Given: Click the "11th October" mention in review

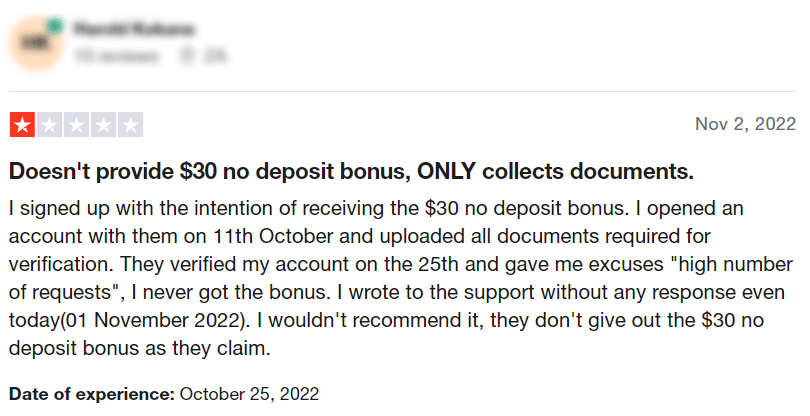Looking at the screenshot, I should tap(273, 236).
